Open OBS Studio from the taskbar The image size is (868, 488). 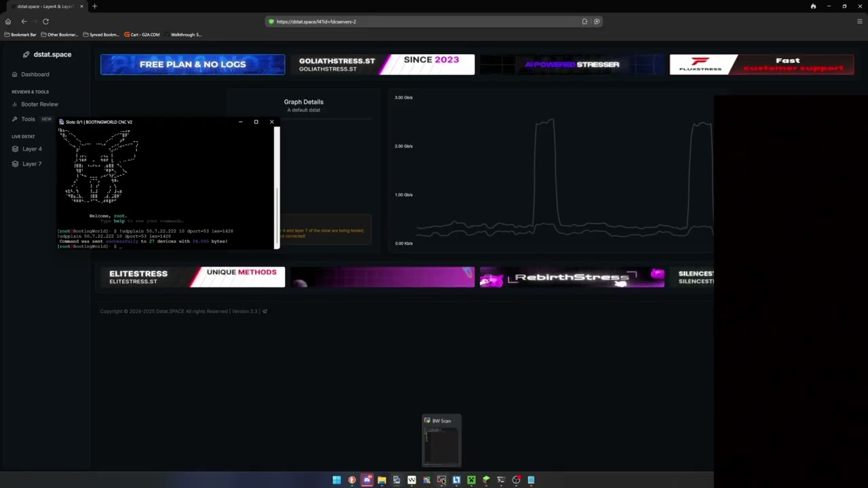516,480
